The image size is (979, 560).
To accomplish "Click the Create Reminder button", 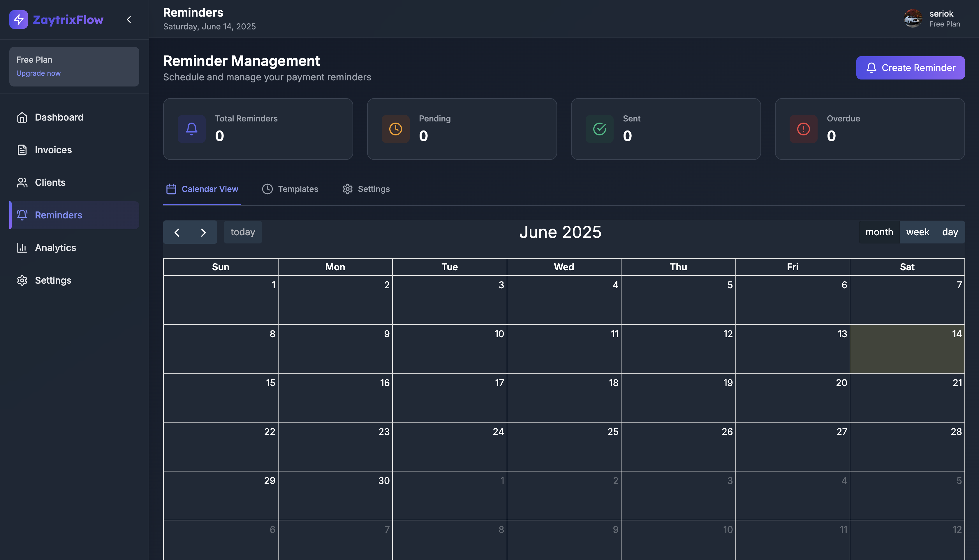I will (910, 68).
